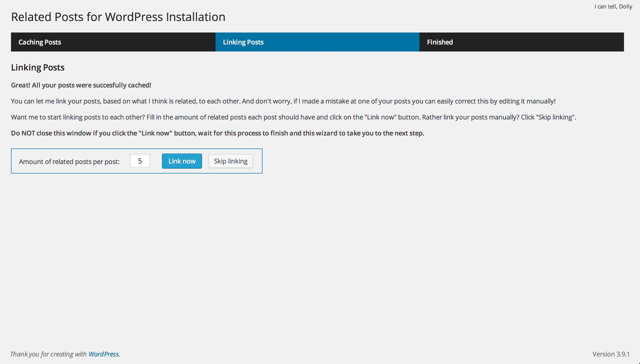The height and width of the screenshot is (364, 640).
Task: Click the blank page area below the form
Action: pos(320,250)
